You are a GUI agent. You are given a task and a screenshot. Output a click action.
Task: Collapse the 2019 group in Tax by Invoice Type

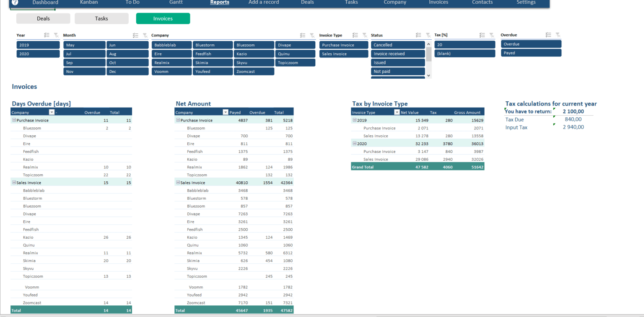354,120
